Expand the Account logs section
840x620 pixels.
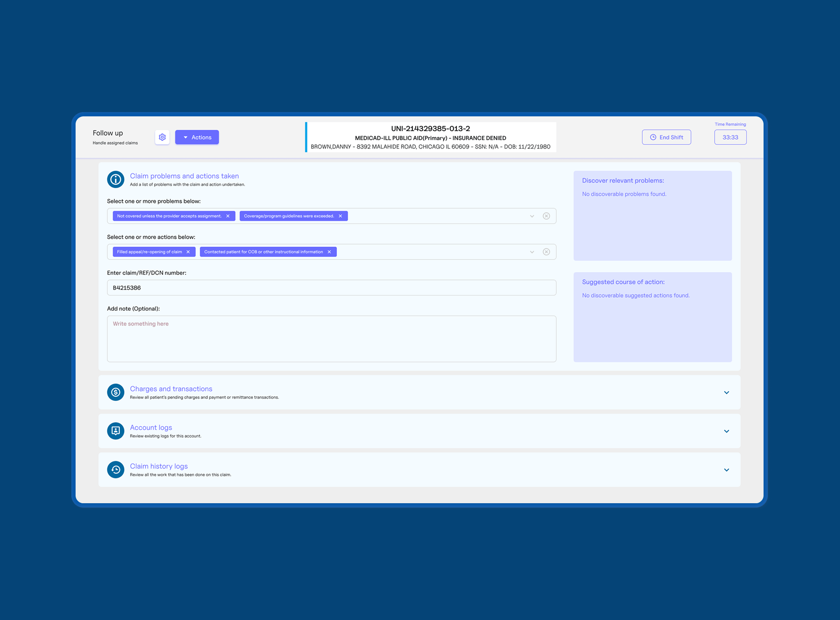point(726,431)
